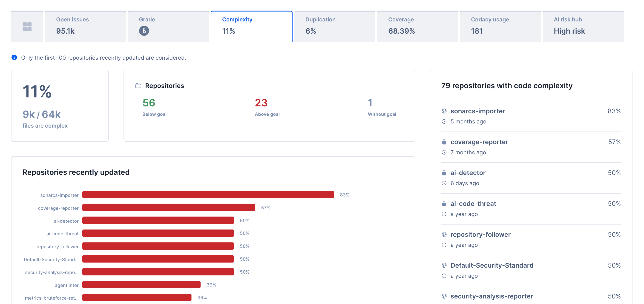Open the Default-Security-Standard repository link
The height and width of the screenshot is (304, 644).
coord(492,265)
